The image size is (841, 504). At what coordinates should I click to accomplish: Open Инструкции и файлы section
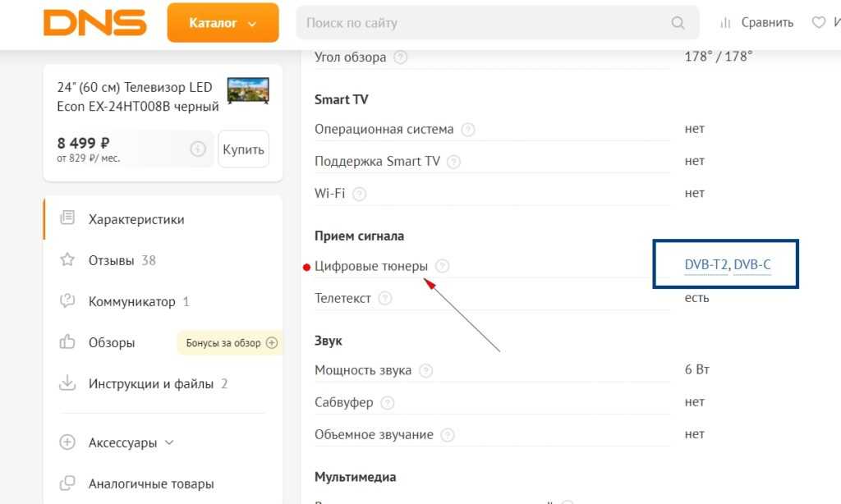(150, 383)
